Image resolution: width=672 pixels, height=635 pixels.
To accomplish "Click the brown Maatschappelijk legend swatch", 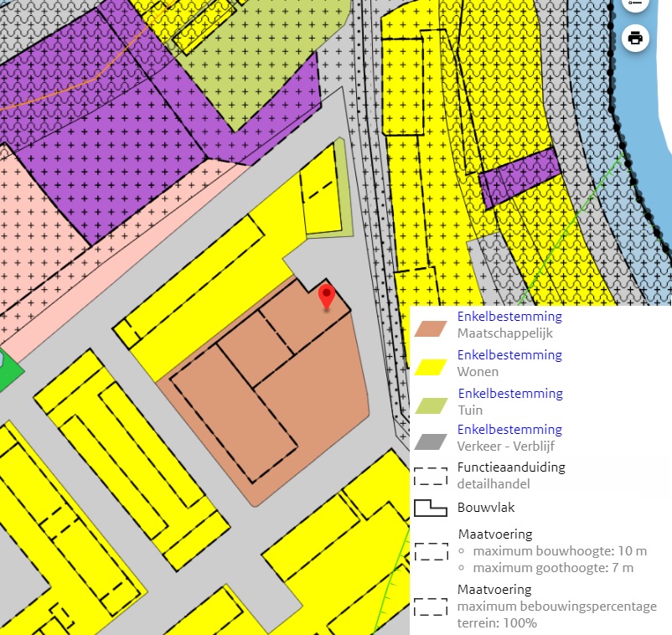I will (x=431, y=328).
